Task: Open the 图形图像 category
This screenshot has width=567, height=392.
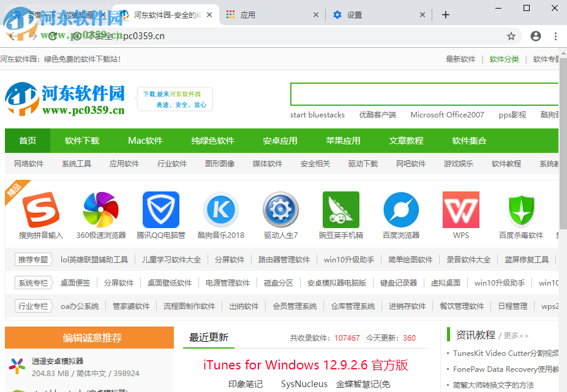Action: click(219, 164)
